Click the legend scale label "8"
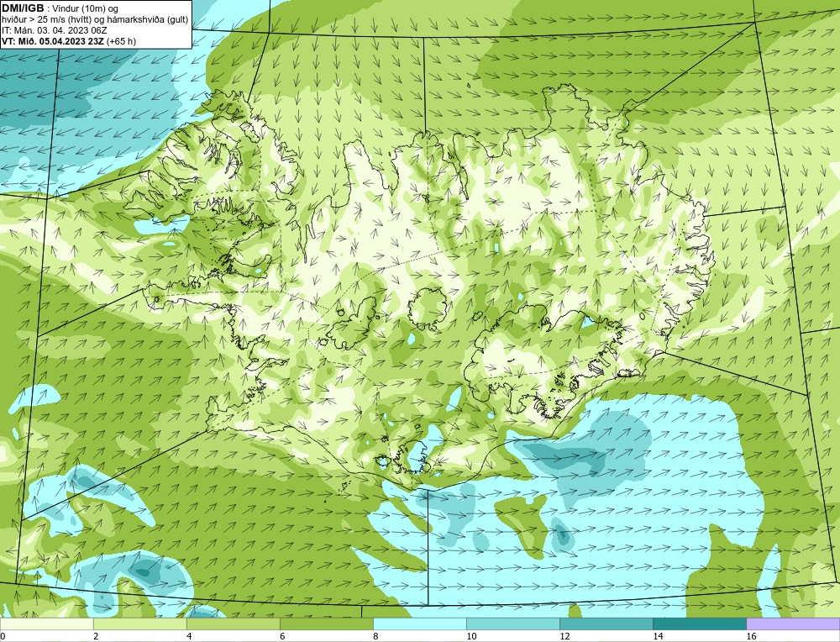 pos(375,636)
